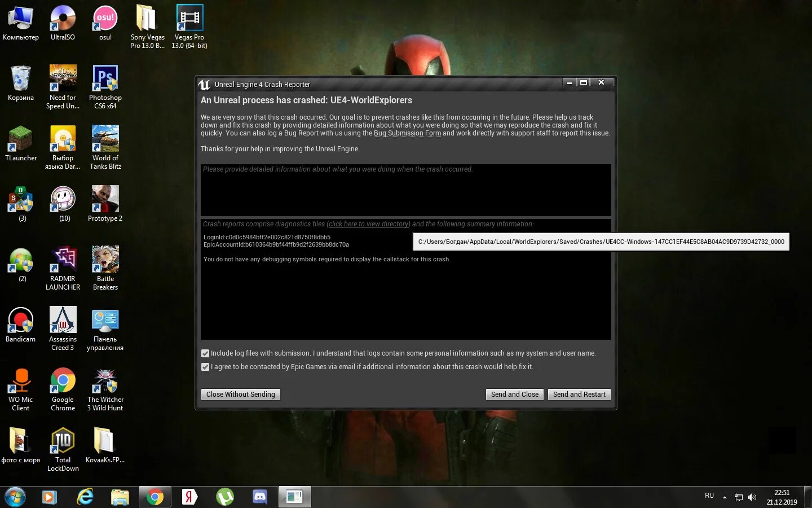Open the clock showing 22:51
Image resolution: width=812 pixels, height=508 pixels.
coord(782,497)
